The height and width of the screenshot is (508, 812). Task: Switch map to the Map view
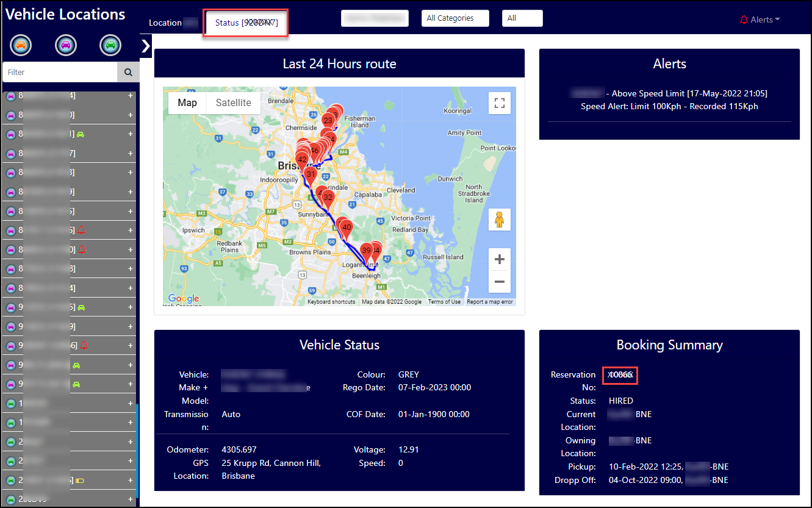tap(187, 103)
